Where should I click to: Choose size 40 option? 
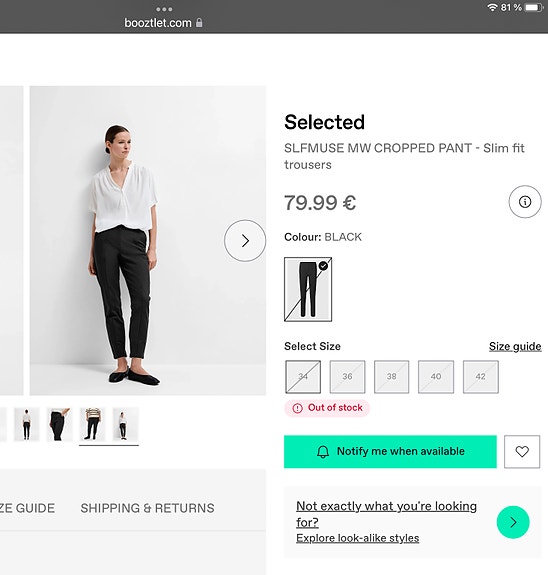click(436, 377)
